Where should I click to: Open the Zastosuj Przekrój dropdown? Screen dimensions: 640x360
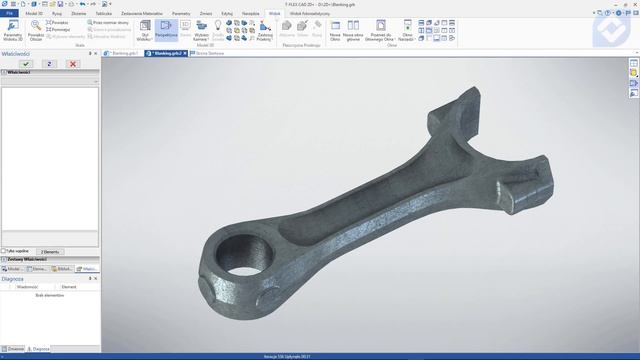tap(265, 31)
